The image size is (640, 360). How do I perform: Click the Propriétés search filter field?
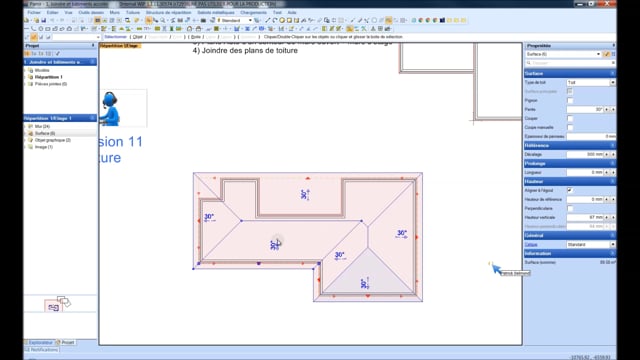tap(570, 63)
